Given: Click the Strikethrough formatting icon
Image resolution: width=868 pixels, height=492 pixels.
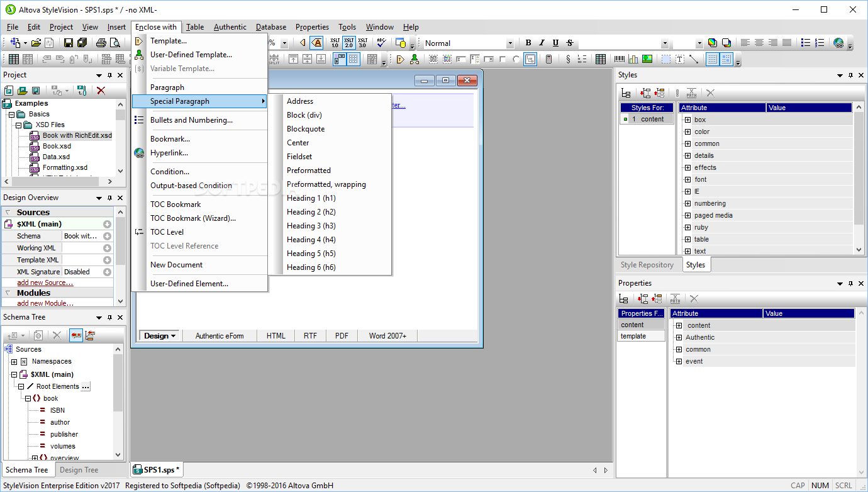Looking at the screenshot, I should pos(570,43).
